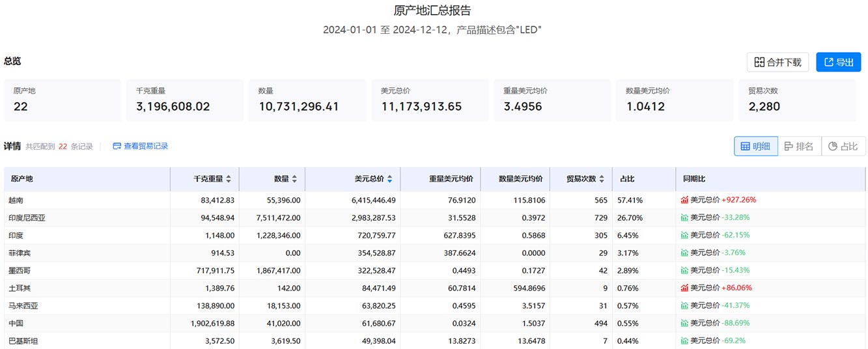
Task: Click the 合并下载 button
Action: point(777,63)
